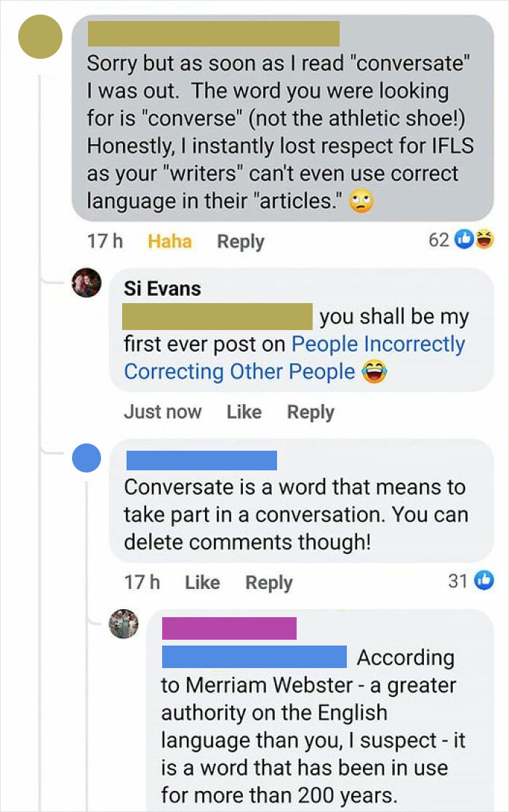Click the Si Evans name link
The height and width of the screenshot is (812, 509).
tap(161, 288)
